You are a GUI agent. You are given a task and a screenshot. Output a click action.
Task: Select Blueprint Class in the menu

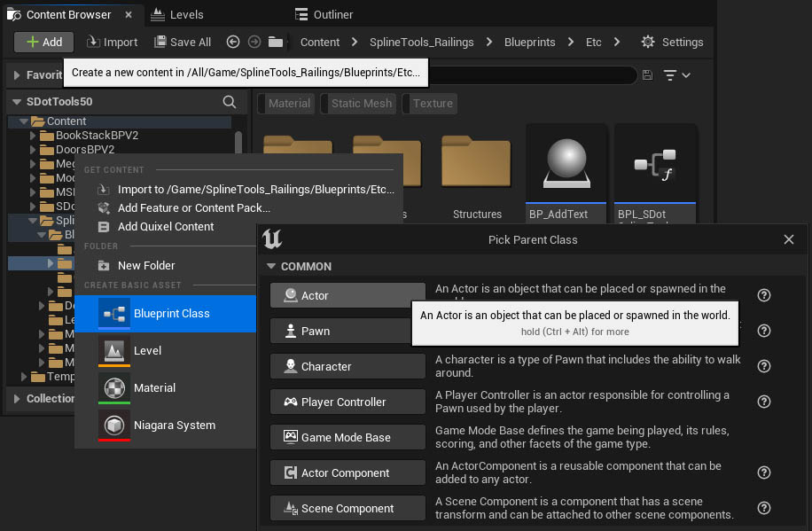point(166,314)
